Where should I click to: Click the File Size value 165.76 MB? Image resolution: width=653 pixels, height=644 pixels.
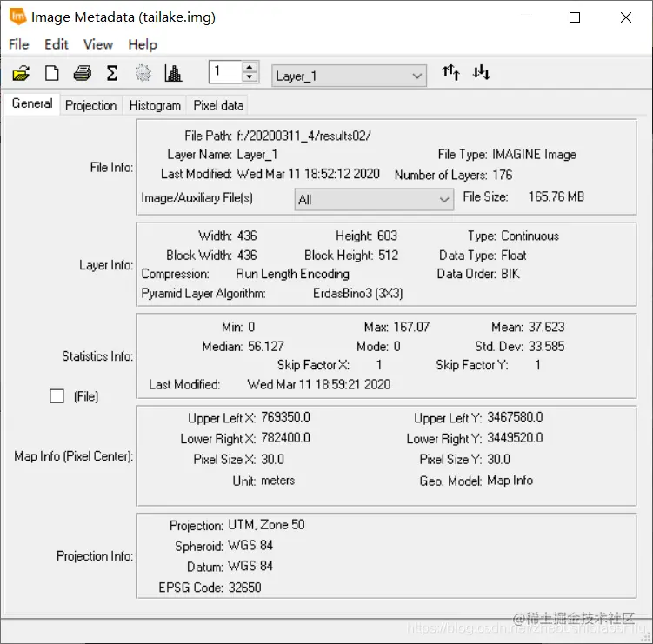[x=556, y=196]
